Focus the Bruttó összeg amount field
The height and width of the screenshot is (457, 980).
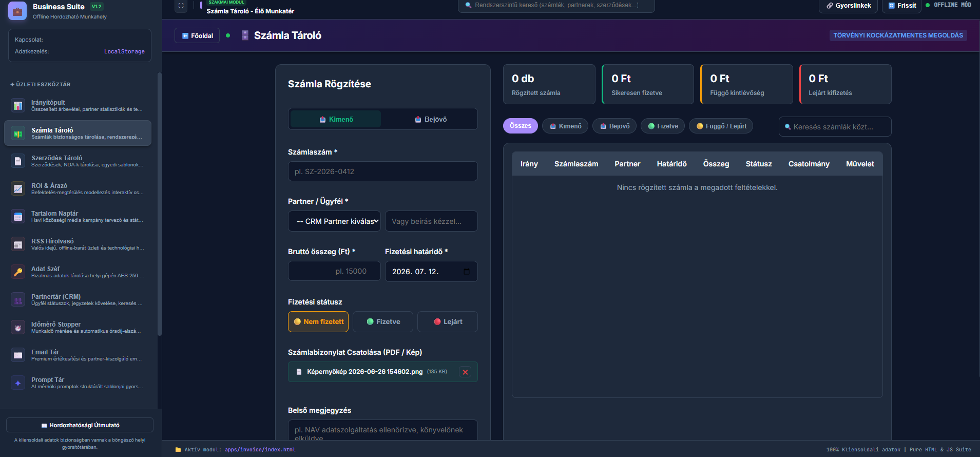[334, 271]
